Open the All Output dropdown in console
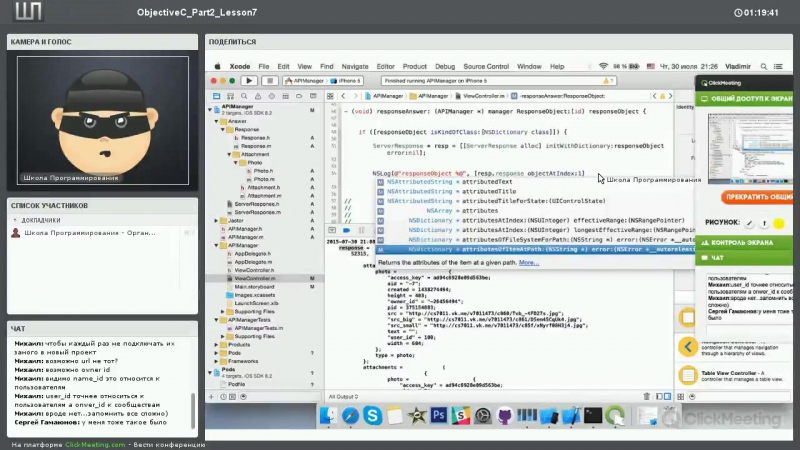Viewport: 800px width, 450px height. tap(348, 397)
